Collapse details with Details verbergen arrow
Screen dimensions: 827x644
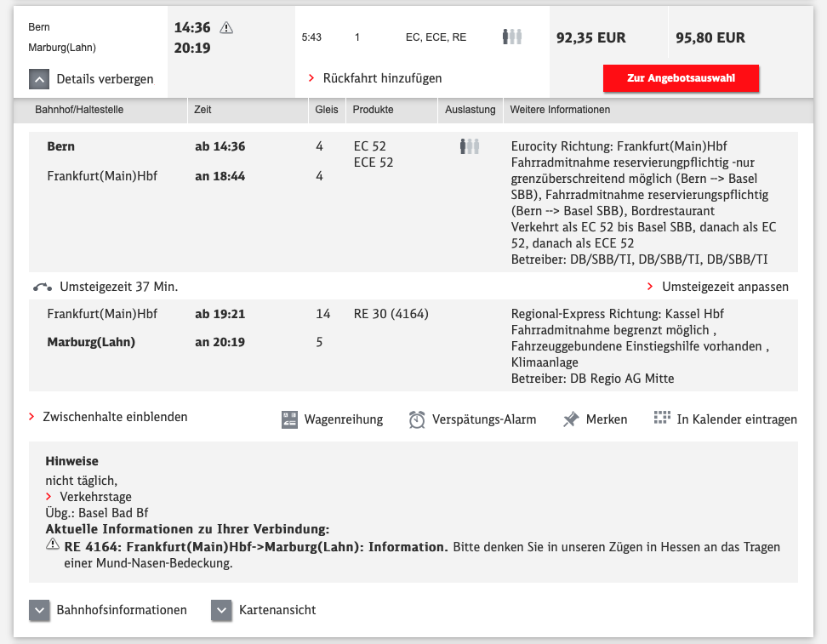(x=40, y=79)
